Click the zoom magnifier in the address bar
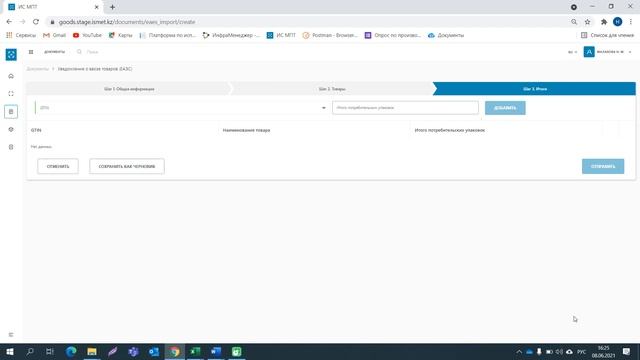Screen dimensions: 640x360 click(x=574, y=22)
